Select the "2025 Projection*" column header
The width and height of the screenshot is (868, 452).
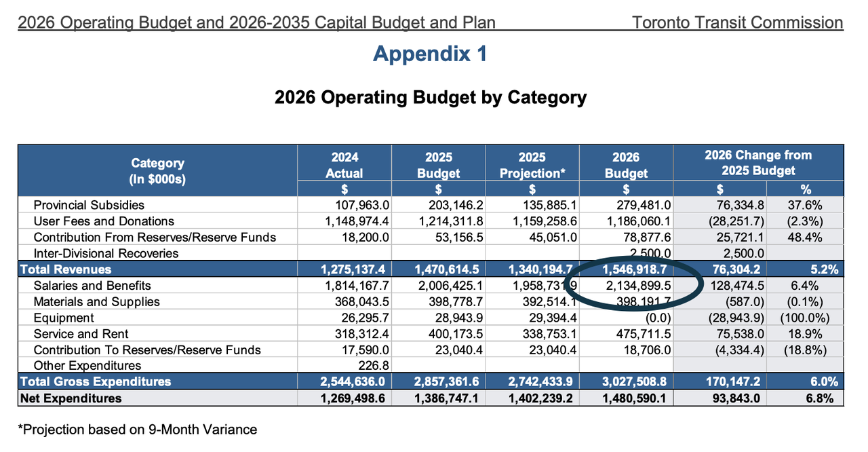coord(532,165)
